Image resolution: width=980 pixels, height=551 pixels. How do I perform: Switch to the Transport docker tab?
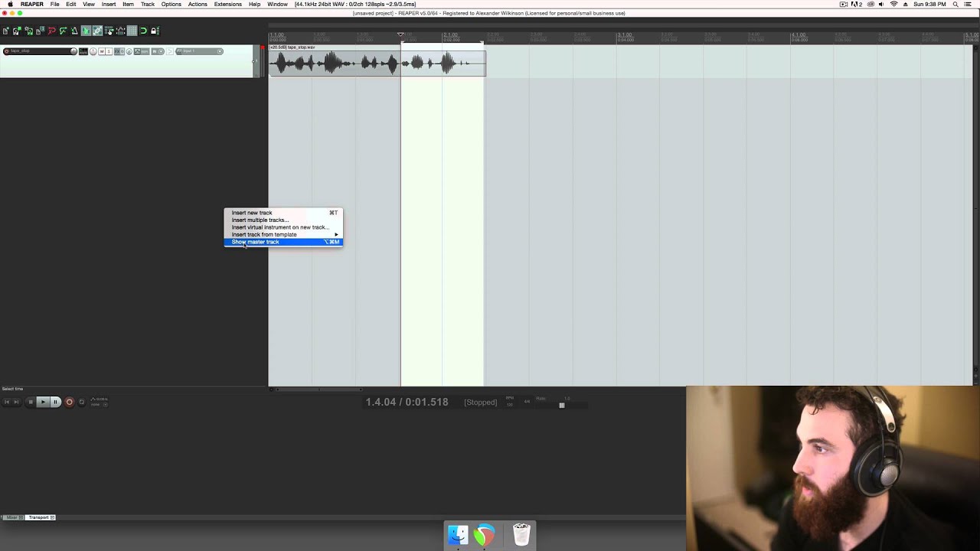click(x=41, y=517)
